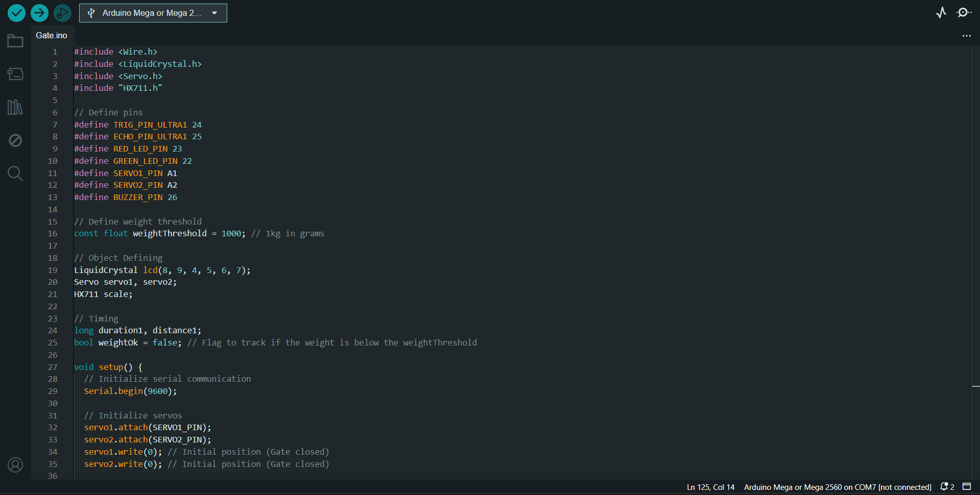Click the "// Define weight threshold" comment
This screenshot has width=980, height=495.
138,222
